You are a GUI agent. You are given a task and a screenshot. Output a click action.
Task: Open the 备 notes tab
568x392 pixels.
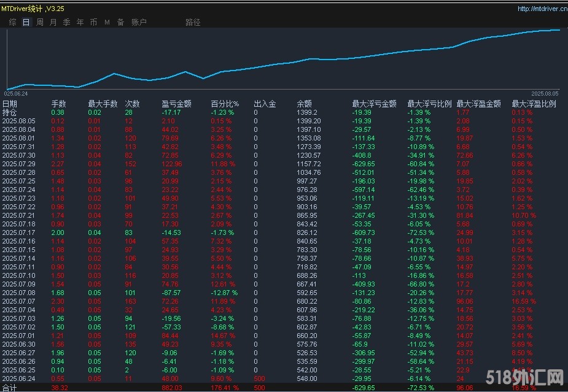point(120,22)
